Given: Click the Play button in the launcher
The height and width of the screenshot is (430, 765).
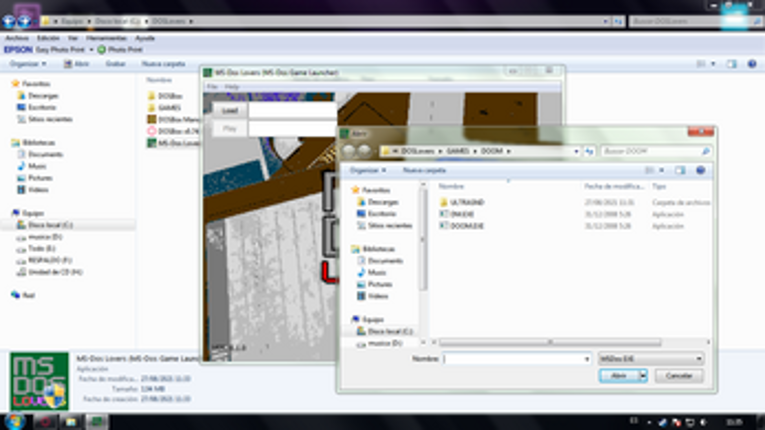Looking at the screenshot, I should [x=230, y=129].
